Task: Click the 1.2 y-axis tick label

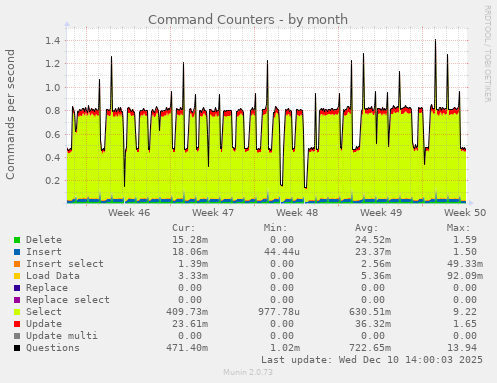Action: click(53, 64)
